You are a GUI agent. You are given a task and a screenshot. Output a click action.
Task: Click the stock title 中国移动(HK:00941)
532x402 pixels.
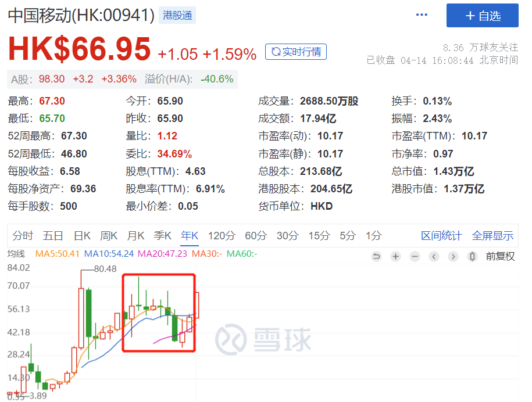pos(81,16)
